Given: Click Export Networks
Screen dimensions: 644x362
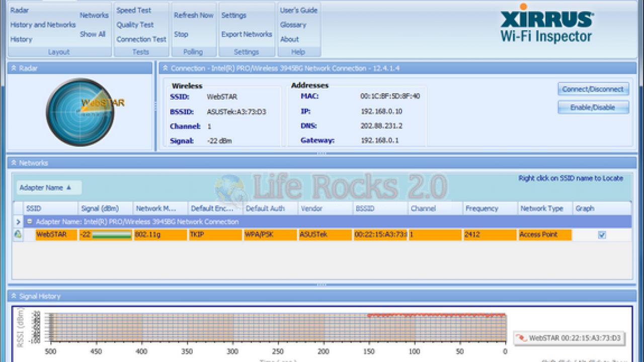Looking at the screenshot, I should 247,34.
